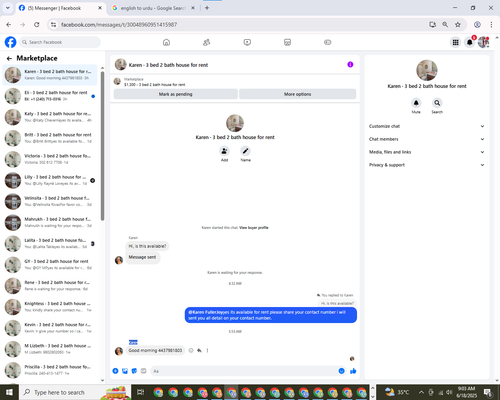The height and width of the screenshot is (400, 500).
Task: Reply to the Good morning message
Action: [199, 351]
